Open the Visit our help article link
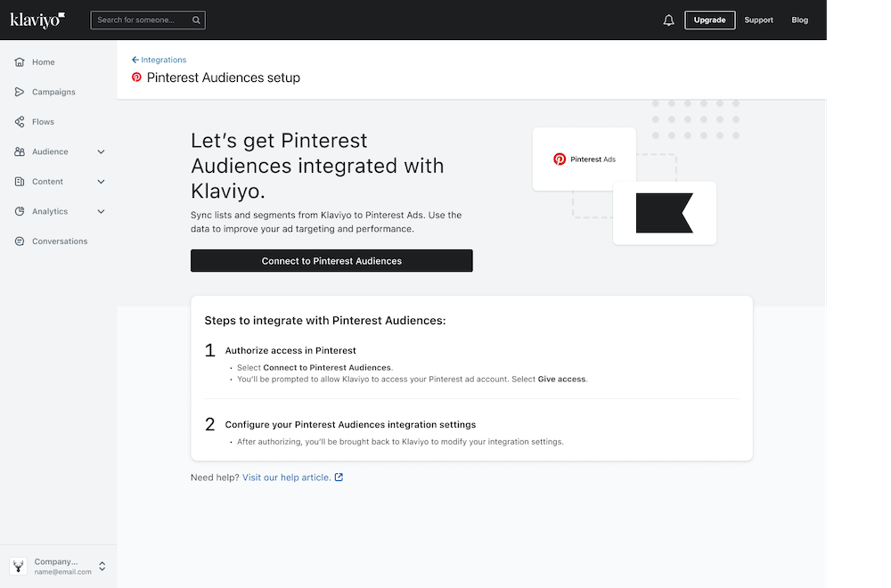891x588 pixels. [285, 478]
